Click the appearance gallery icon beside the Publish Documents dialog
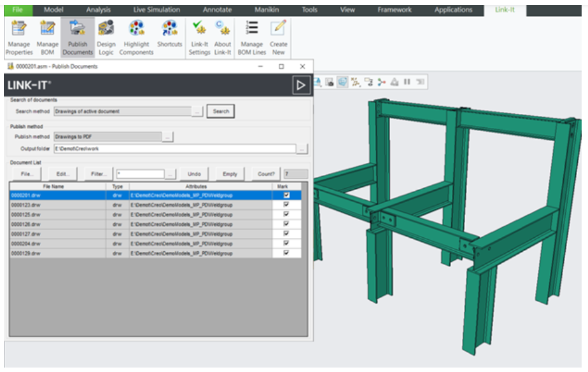This screenshot has height=372, width=588. click(318, 82)
